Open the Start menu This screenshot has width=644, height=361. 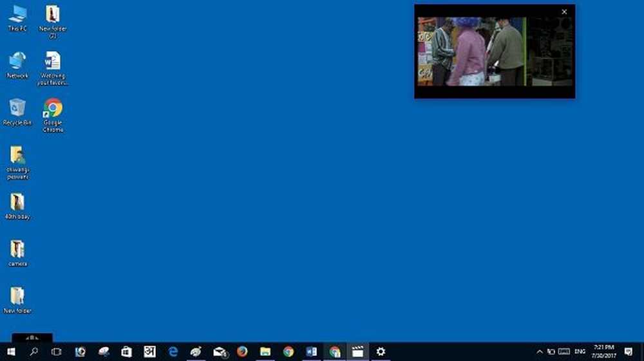point(11,351)
